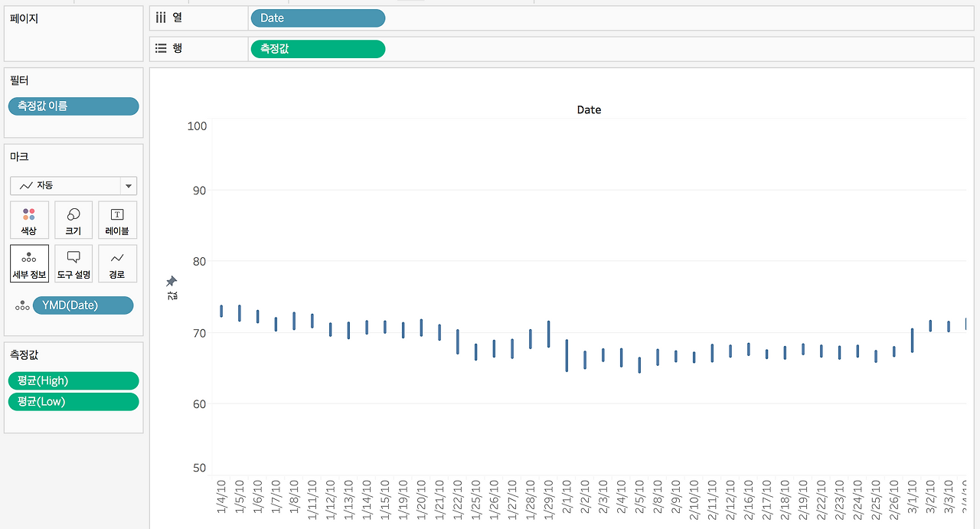Select the 평균(Low) measure pill
The width and height of the screenshot is (980, 529).
pos(73,402)
